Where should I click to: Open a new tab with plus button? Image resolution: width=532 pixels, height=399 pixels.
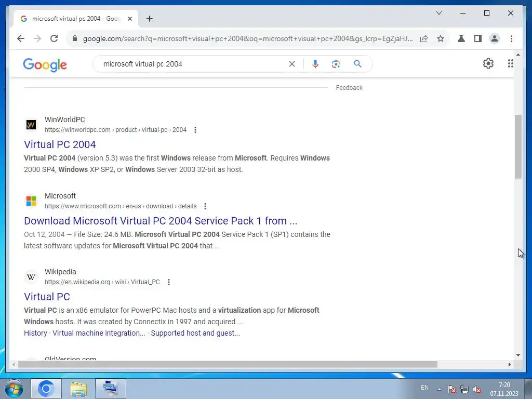[x=149, y=19]
